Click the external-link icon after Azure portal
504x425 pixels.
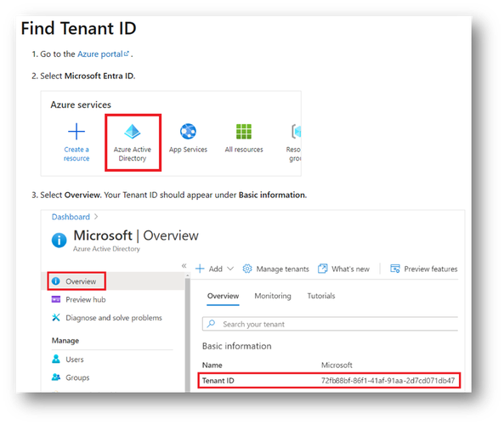pyautogui.click(x=127, y=54)
